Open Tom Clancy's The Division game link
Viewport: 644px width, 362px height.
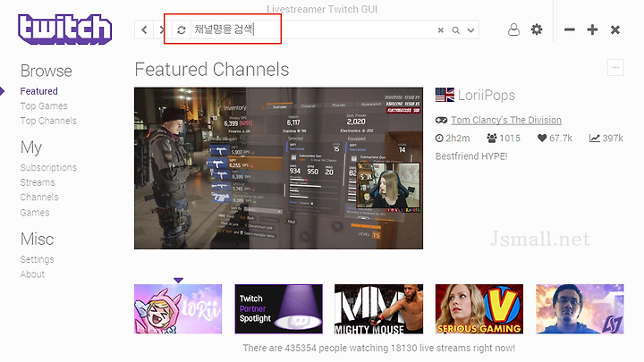click(506, 120)
